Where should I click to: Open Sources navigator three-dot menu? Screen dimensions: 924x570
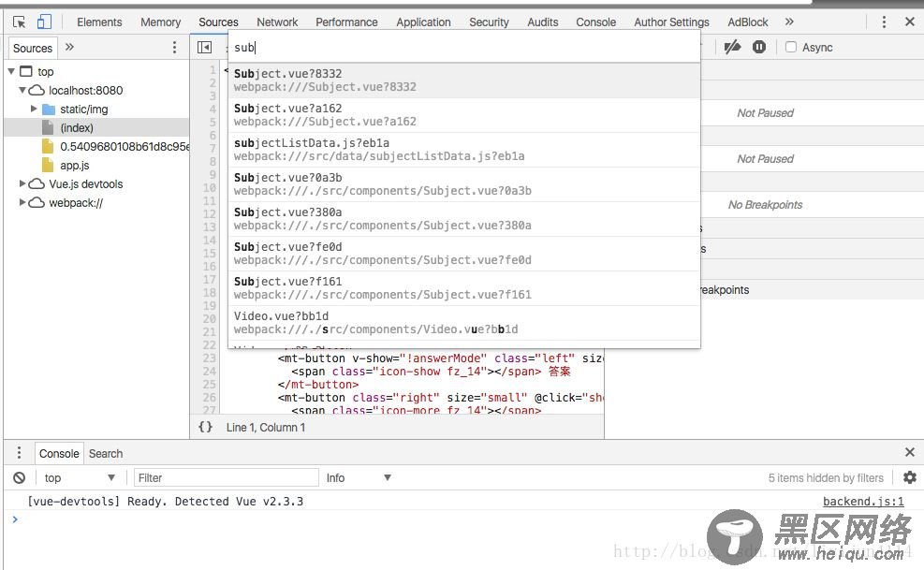pos(174,47)
